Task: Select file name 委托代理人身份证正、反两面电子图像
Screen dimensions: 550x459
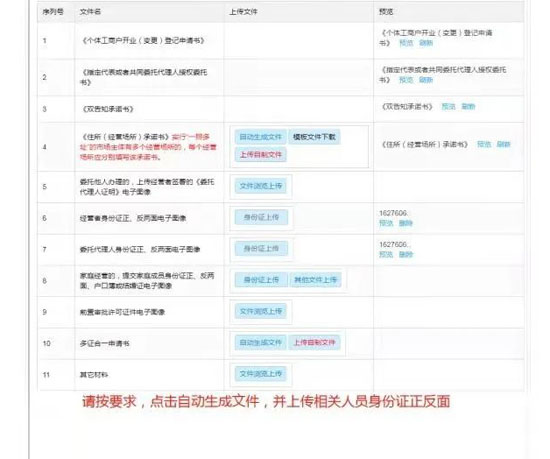Action: 140,249
